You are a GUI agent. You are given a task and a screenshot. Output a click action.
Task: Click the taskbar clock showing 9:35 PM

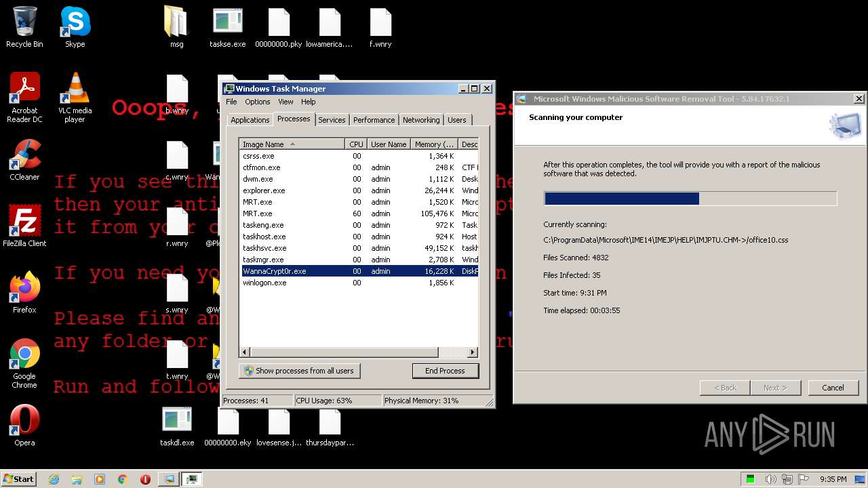833,479
